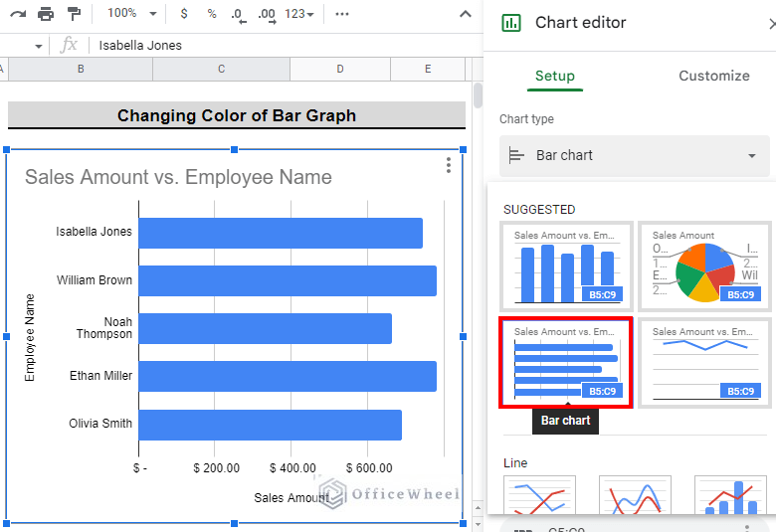Click the Isabella Jones bar in the chart
The image size is (776, 532).
coord(281,233)
